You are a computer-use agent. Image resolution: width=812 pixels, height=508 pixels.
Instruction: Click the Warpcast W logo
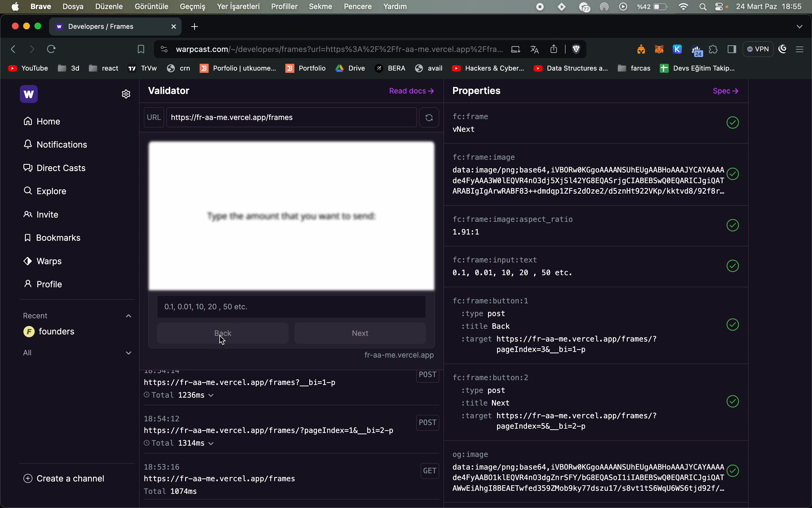(29, 94)
